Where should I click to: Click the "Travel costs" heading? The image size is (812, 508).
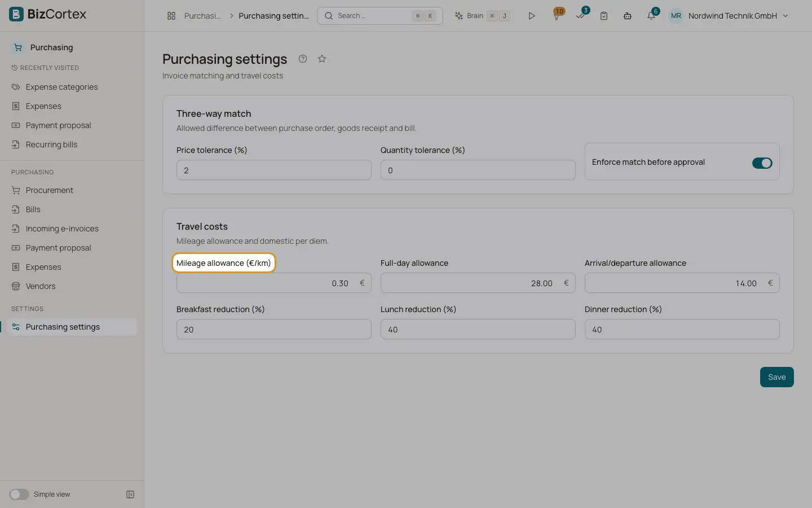[x=202, y=226]
